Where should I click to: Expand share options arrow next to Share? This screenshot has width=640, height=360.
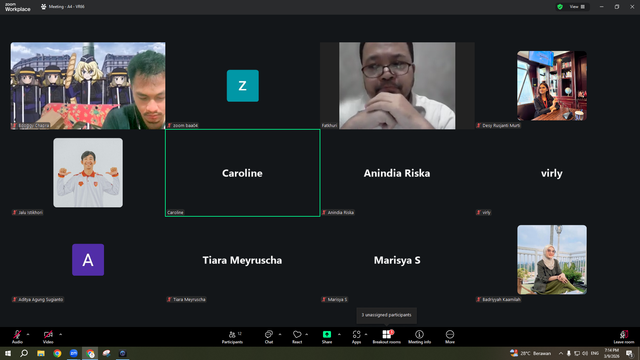click(x=339, y=334)
